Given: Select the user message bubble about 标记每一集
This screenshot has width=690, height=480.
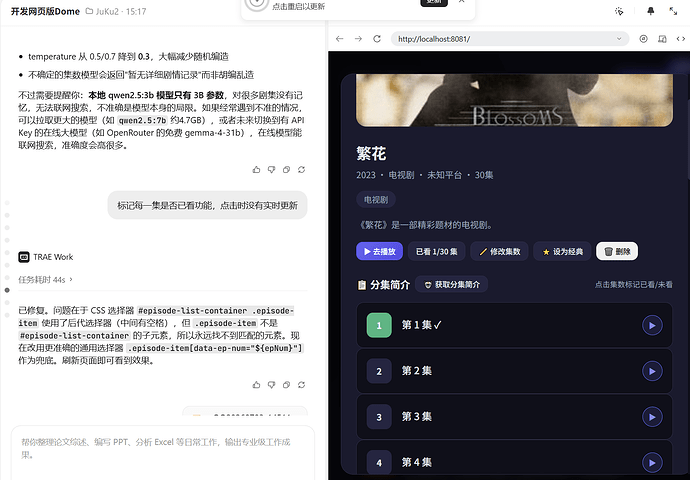Looking at the screenshot, I should click(x=207, y=205).
